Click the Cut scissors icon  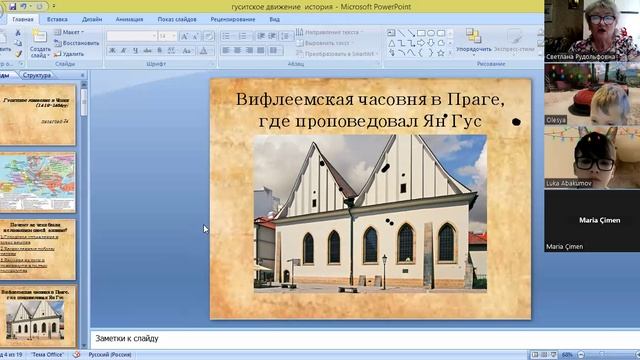point(18,33)
